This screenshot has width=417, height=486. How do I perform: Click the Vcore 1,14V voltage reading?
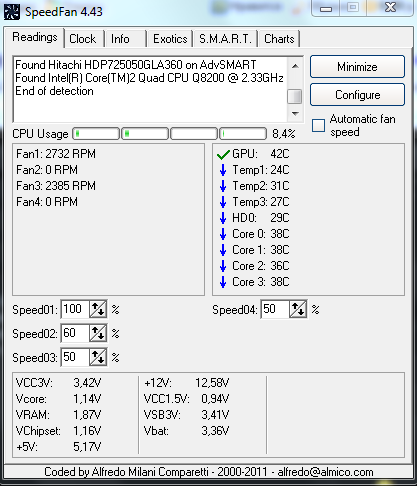pyautogui.click(x=58, y=399)
